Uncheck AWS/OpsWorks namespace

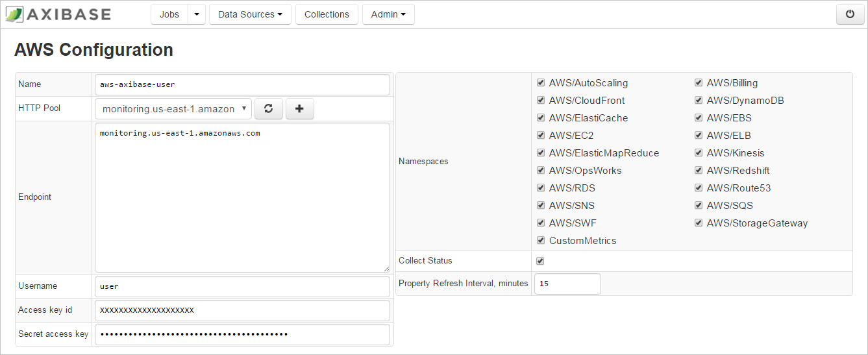click(x=541, y=171)
